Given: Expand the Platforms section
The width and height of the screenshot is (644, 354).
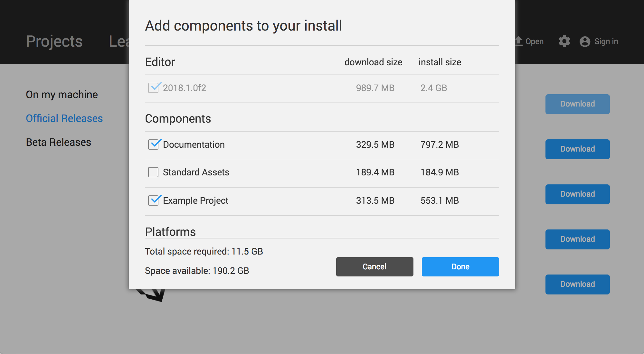Looking at the screenshot, I should (170, 231).
